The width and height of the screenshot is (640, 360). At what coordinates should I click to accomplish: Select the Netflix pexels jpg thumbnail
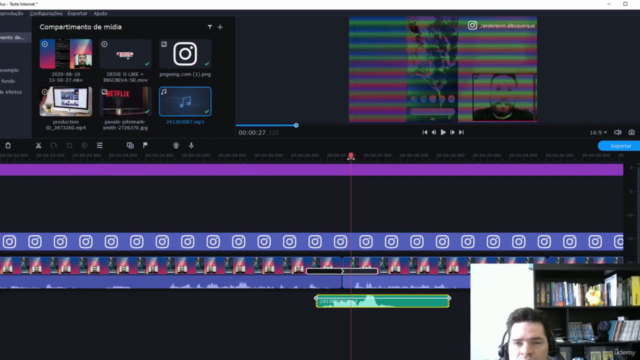pos(125,102)
